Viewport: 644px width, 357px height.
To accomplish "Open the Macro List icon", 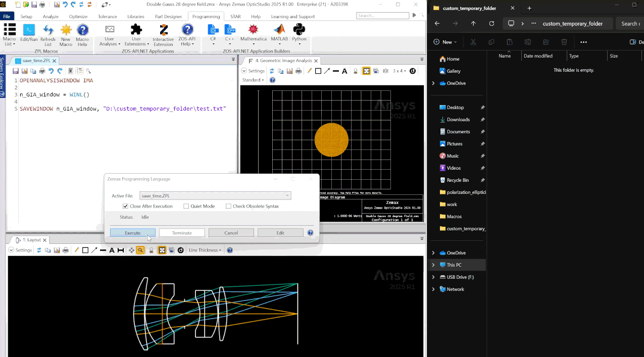I will [x=9, y=34].
